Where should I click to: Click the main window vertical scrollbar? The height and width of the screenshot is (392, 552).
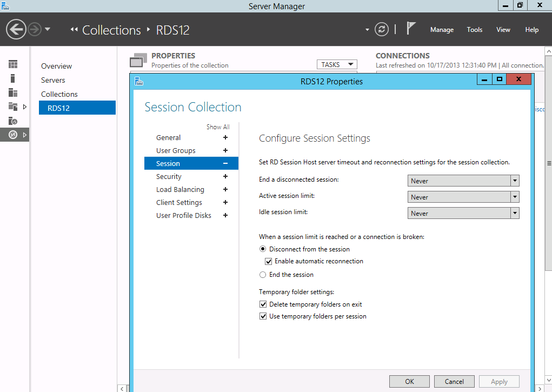(x=548, y=163)
